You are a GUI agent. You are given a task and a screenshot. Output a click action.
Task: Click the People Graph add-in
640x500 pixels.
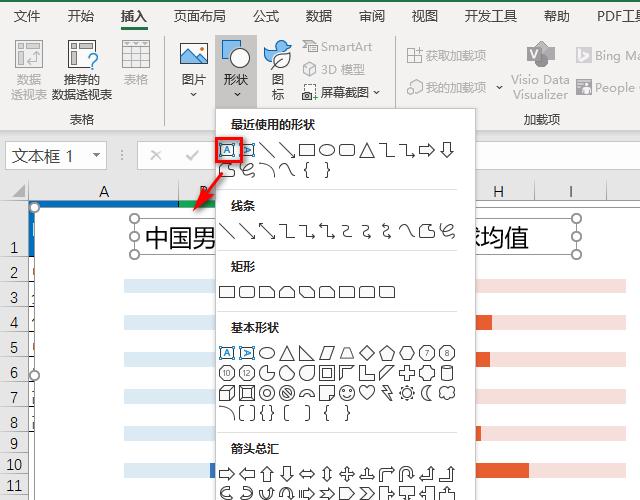coord(607,87)
